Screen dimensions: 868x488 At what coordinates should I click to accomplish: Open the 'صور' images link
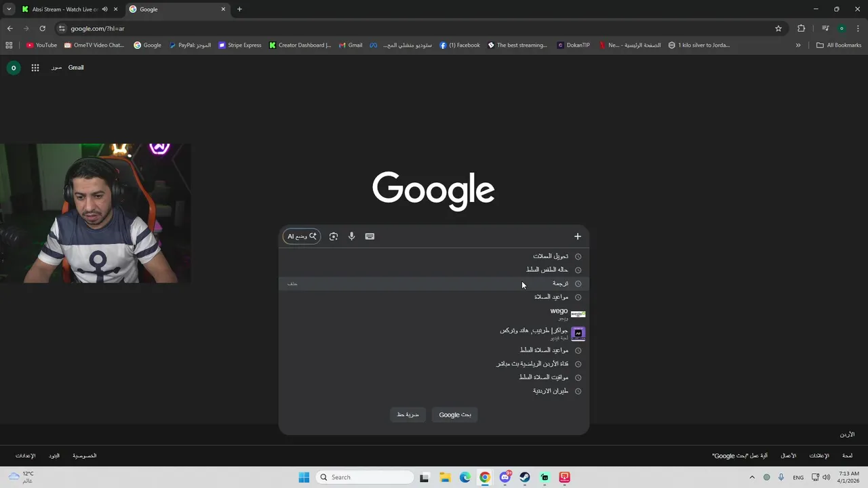pos(56,68)
